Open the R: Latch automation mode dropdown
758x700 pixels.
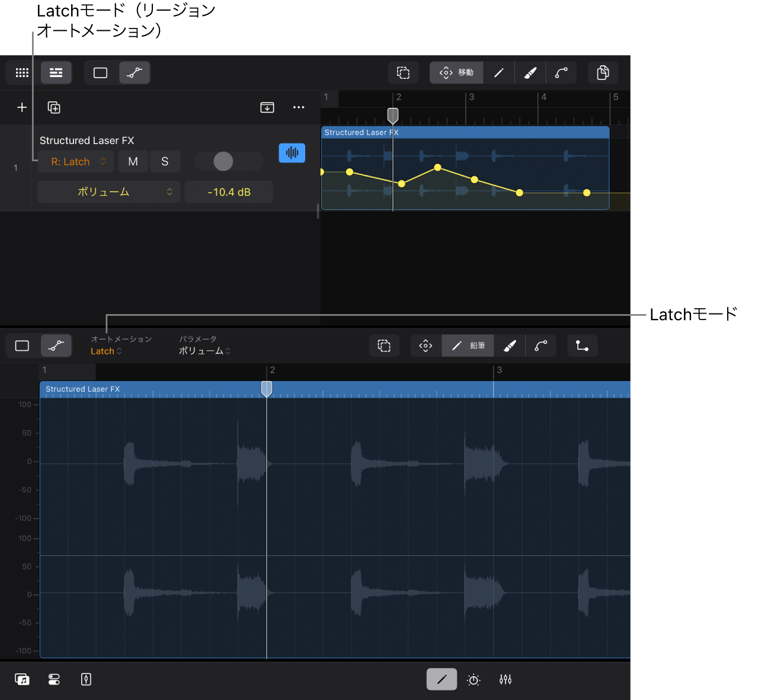tap(76, 162)
